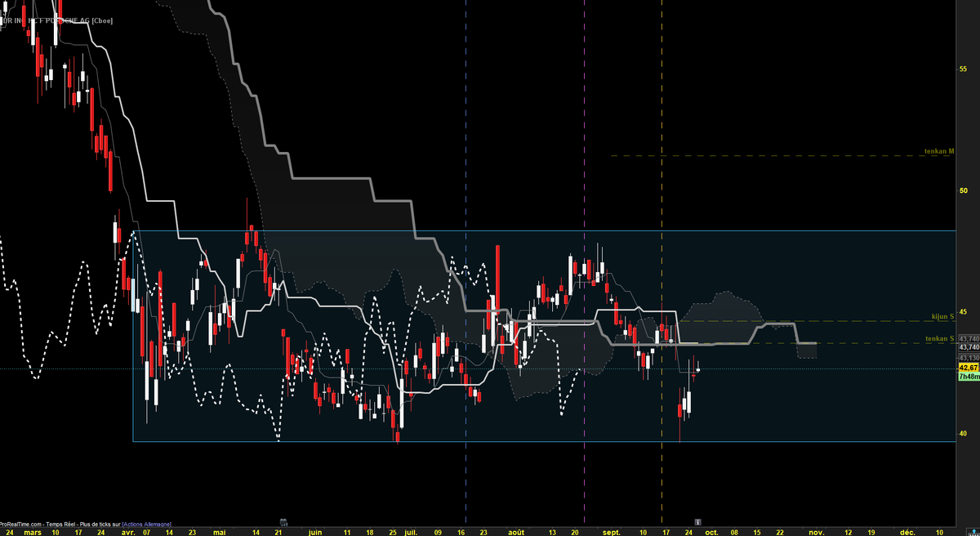The height and width of the screenshot is (536, 980).
Task: Click the mai month label
Action: [219, 532]
